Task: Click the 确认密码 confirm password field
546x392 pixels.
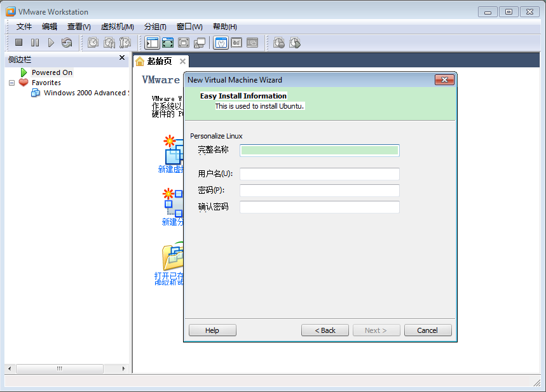Action: point(320,206)
